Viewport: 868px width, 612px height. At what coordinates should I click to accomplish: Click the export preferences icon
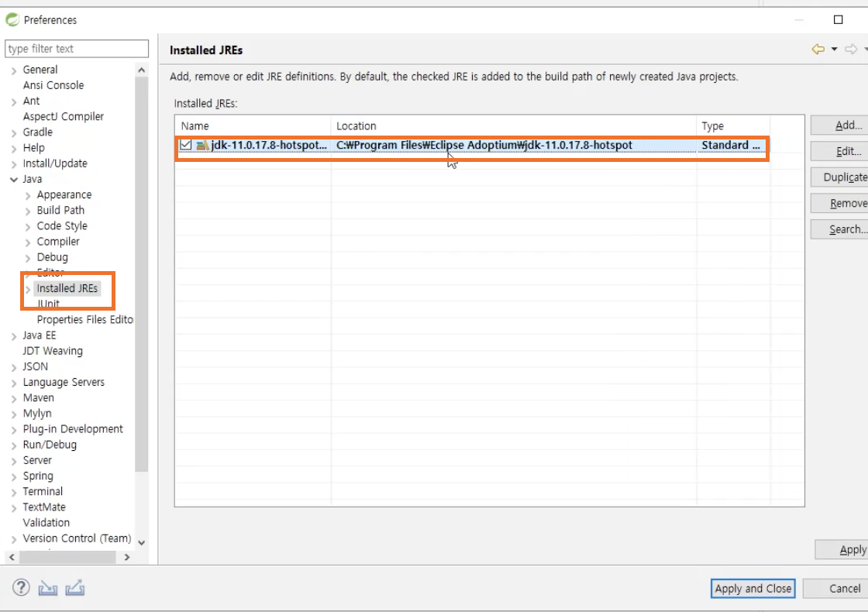coord(74,588)
